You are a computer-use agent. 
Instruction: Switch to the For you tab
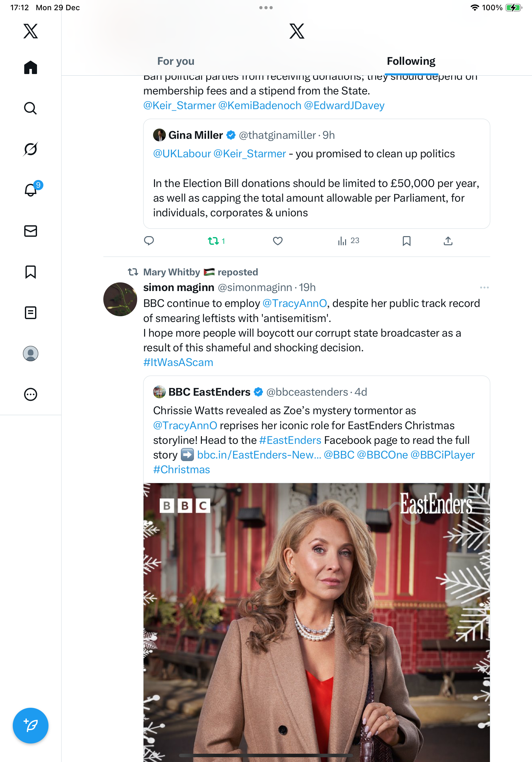tap(176, 61)
